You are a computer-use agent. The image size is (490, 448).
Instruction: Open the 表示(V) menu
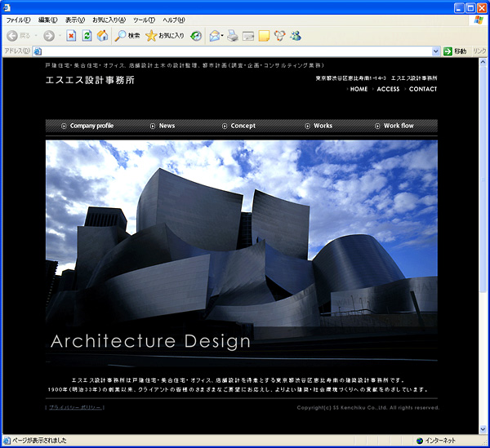pos(75,20)
